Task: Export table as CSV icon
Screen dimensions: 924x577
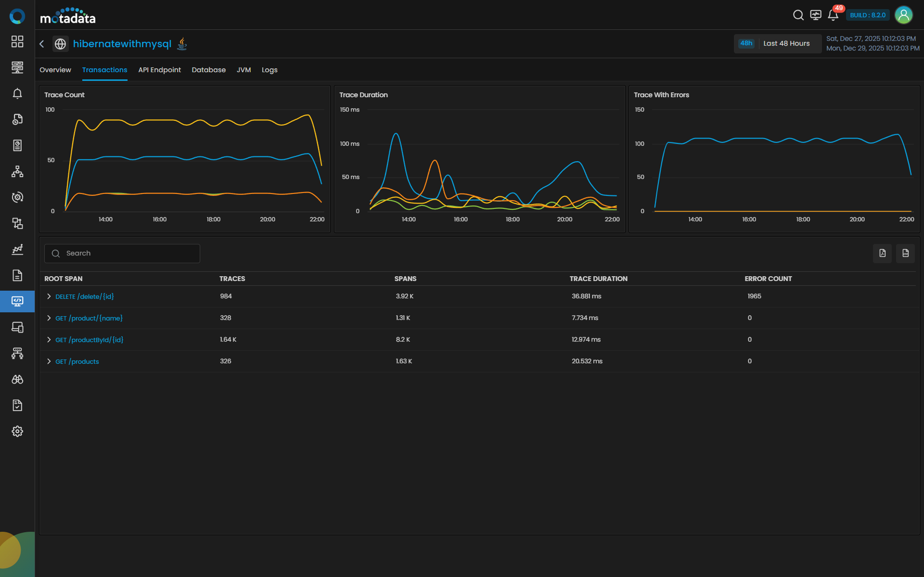Action: 905,253
